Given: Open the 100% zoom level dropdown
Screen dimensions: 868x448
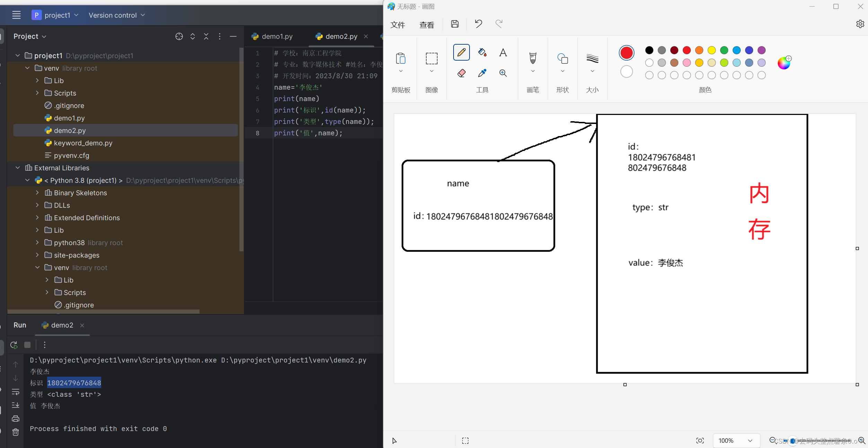Looking at the screenshot, I should [x=750, y=440].
